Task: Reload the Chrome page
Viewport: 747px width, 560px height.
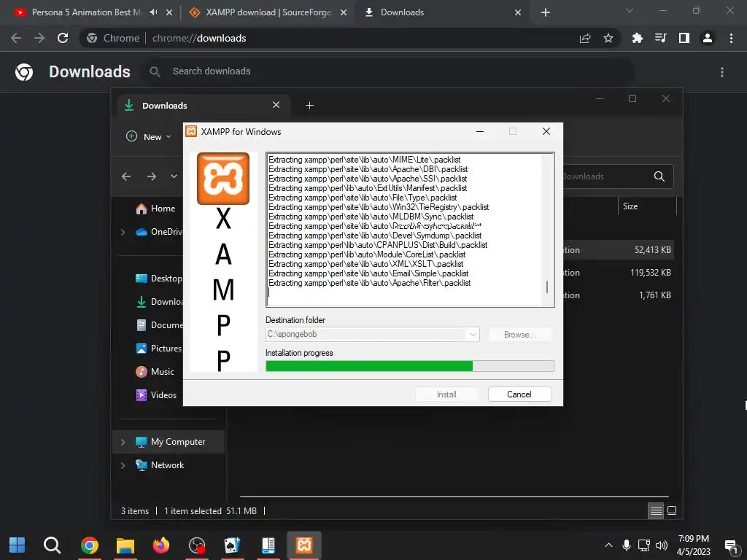Action: coord(63,38)
